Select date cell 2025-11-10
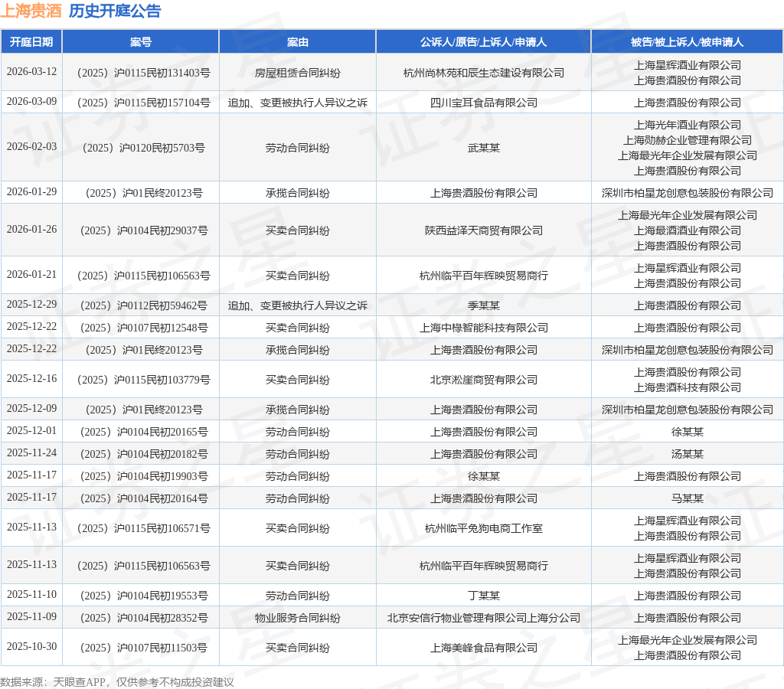This screenshot has width=784, height=689. coord(31,595)
